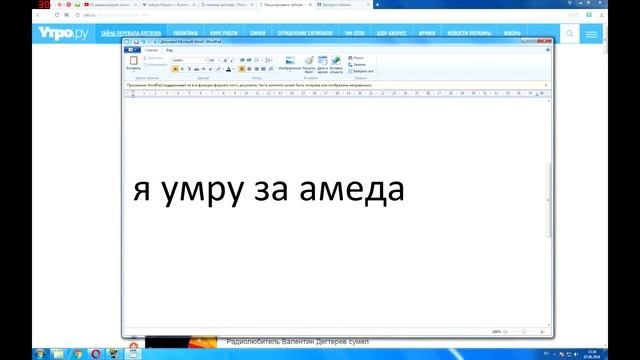Open the paragraph settings icon in WordPad
640x360 pixels.
click(x=271, y=69)
